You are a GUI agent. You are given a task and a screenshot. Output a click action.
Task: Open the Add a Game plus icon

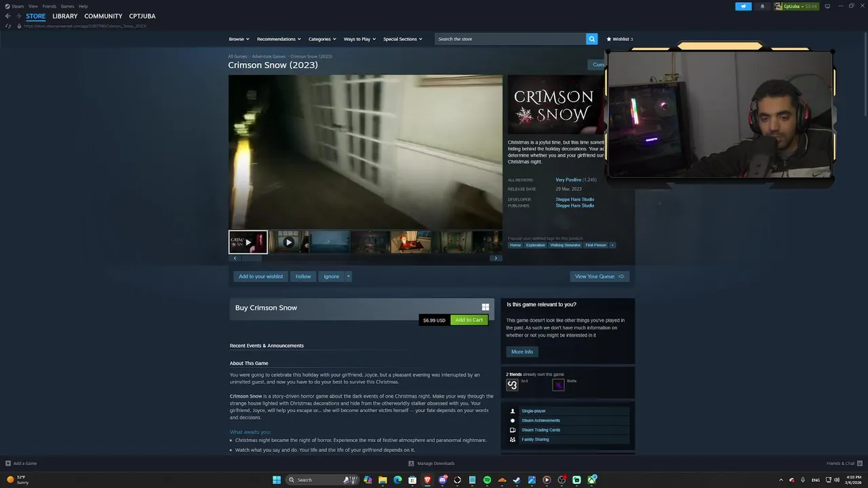pos(8,464)
